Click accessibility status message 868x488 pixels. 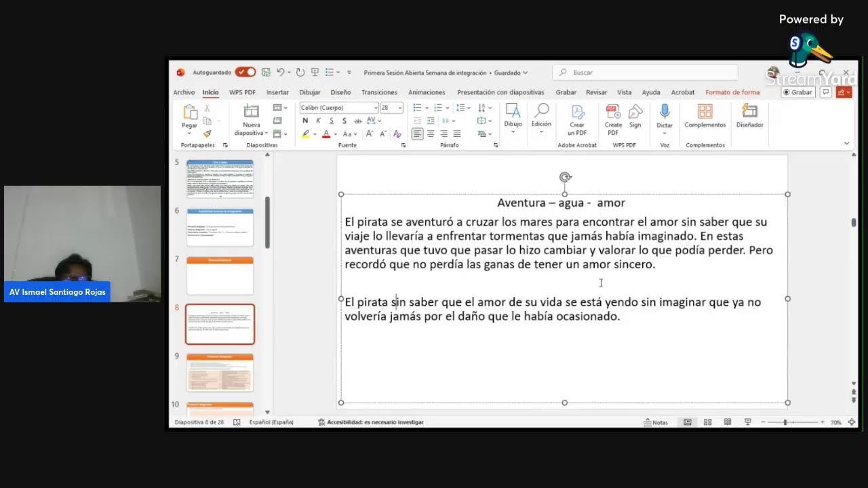click(371, 422)
